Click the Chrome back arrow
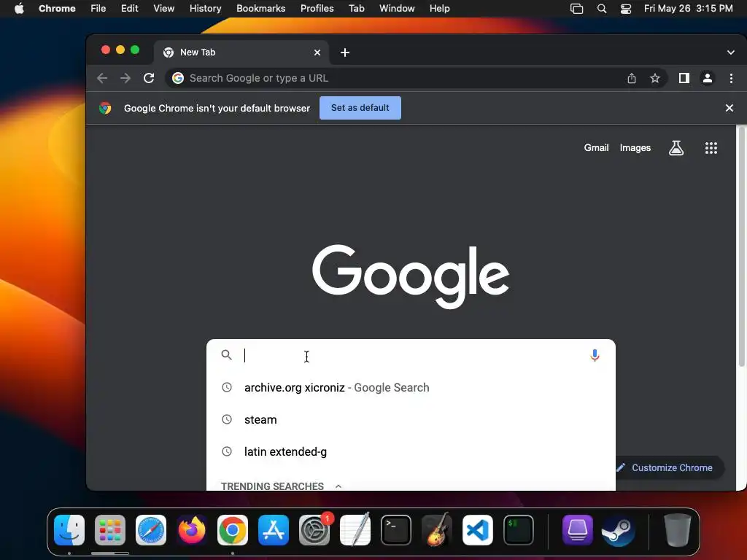747x560 pixels. pyautogui.click(x=102, y=78)
